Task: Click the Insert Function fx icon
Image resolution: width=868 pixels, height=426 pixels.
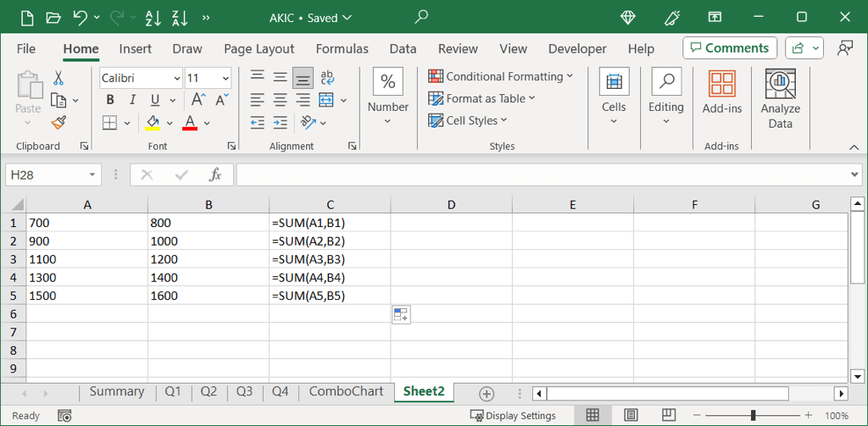Action: (214, 175)
